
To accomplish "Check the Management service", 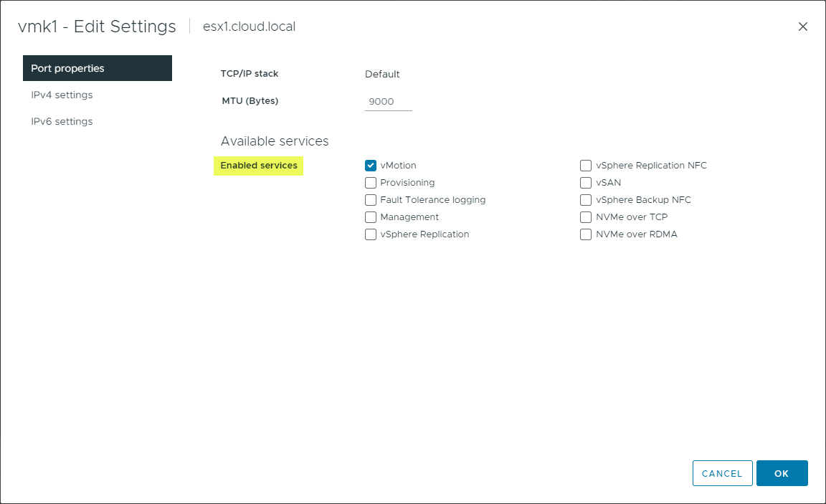I will pos(371,217).
